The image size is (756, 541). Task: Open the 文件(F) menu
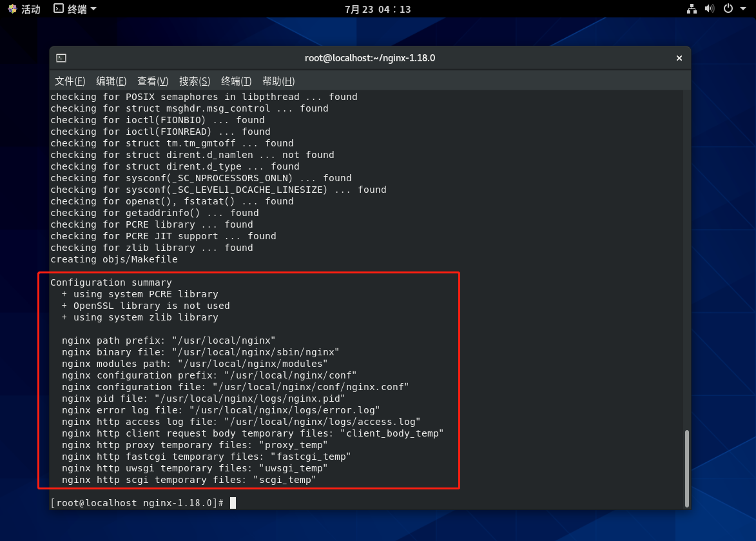click(x=70, y=81)
